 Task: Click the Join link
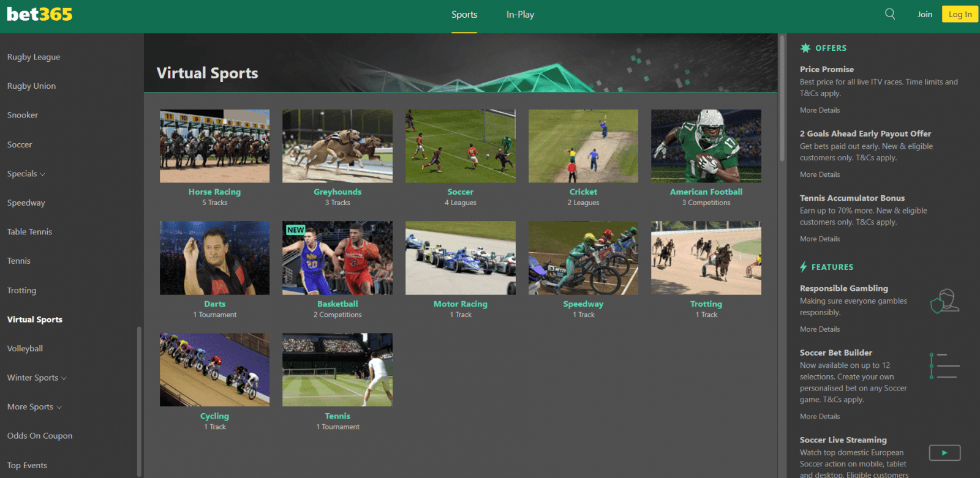[925, 14]
